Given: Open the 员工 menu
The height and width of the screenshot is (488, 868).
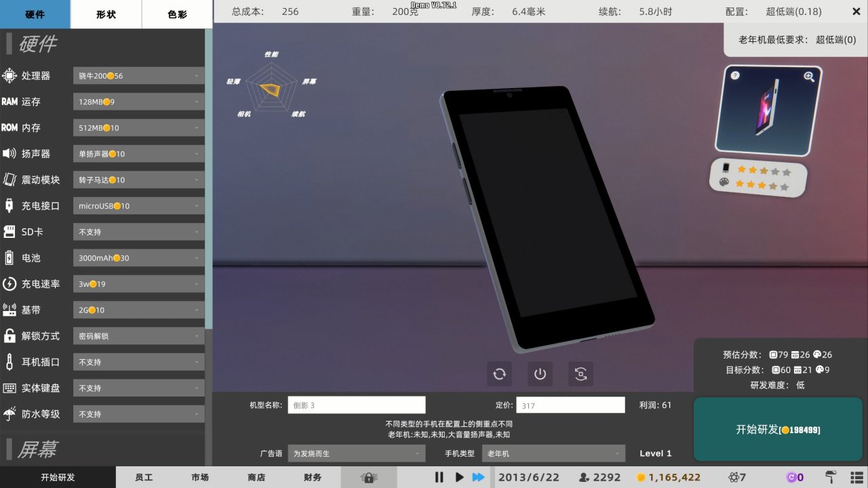Looking at the screenshot, I should click(144, 477).
